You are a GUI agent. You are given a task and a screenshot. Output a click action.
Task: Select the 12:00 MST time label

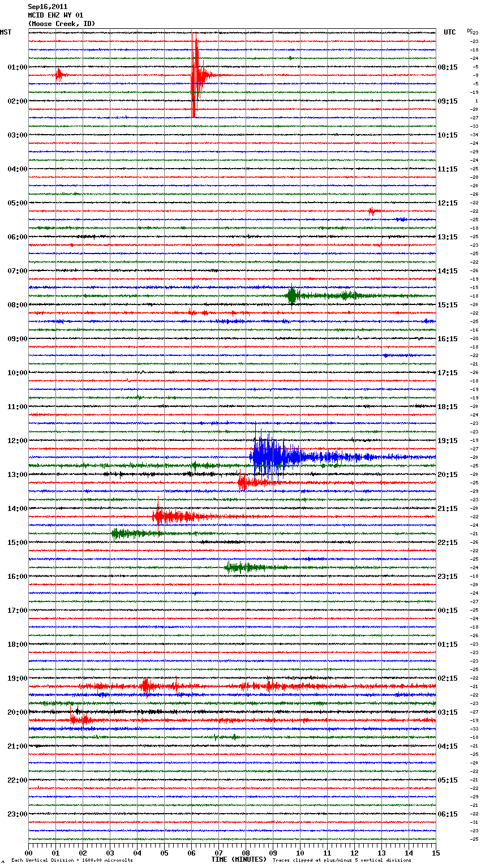[x=17, y=440]
